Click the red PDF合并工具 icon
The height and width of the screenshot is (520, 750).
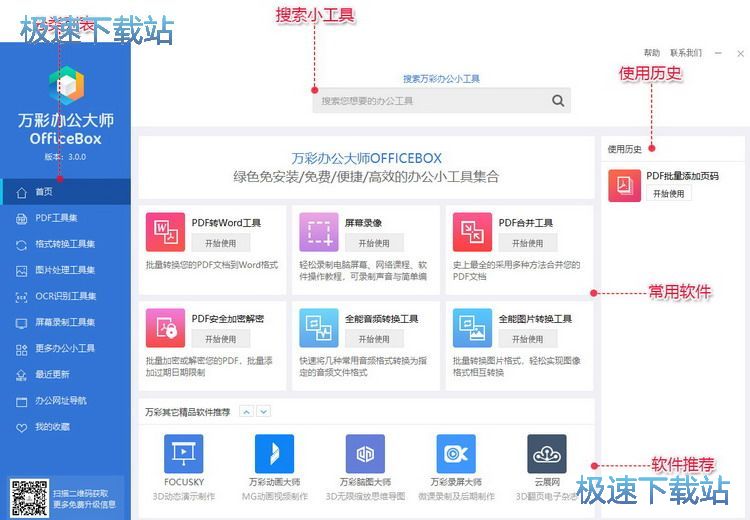(x=472, y=232)
